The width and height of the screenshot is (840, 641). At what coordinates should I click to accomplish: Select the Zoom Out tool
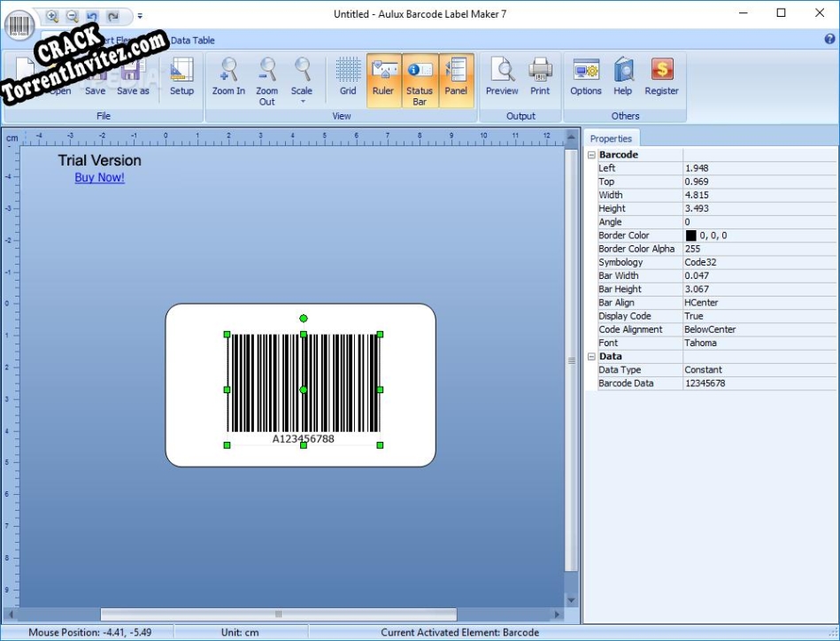click(x=267, y=80)
